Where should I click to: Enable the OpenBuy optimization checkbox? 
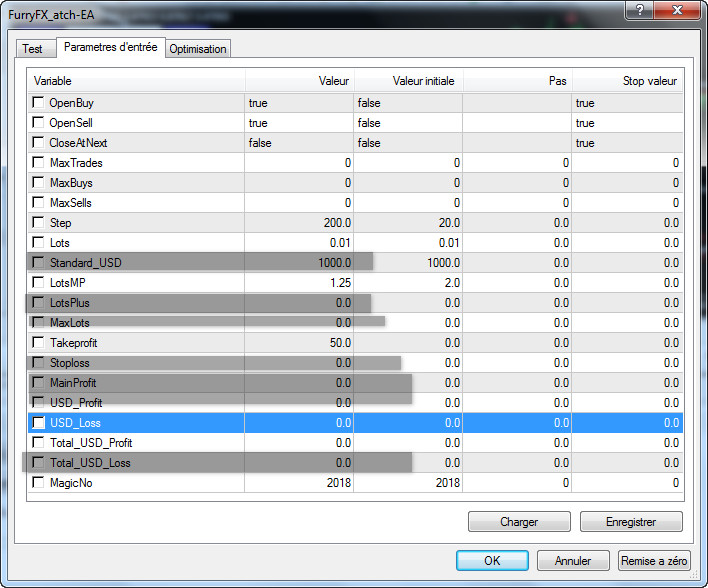tap(39, 103)
